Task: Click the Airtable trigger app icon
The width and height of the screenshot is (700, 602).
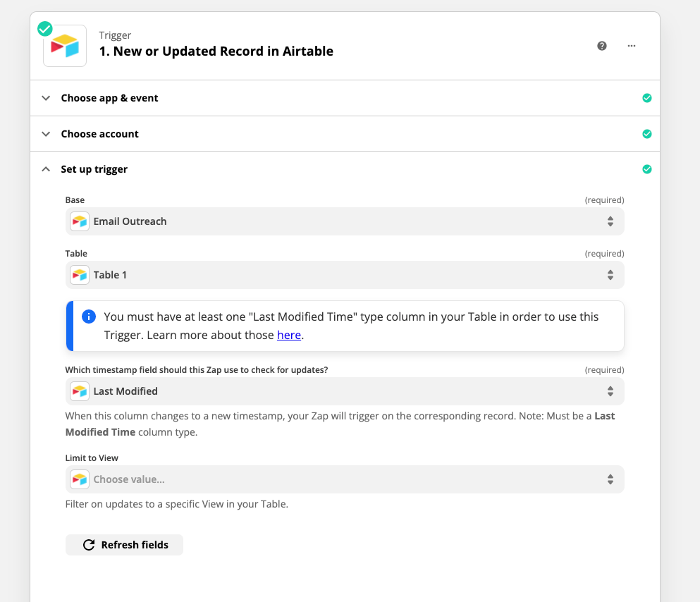Action: coord(65,46)
